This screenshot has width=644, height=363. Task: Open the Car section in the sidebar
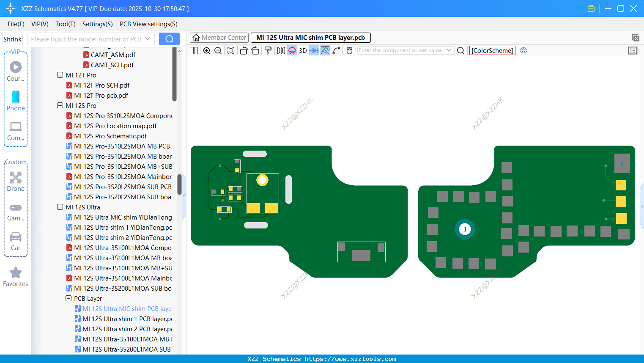pos(16,241)
